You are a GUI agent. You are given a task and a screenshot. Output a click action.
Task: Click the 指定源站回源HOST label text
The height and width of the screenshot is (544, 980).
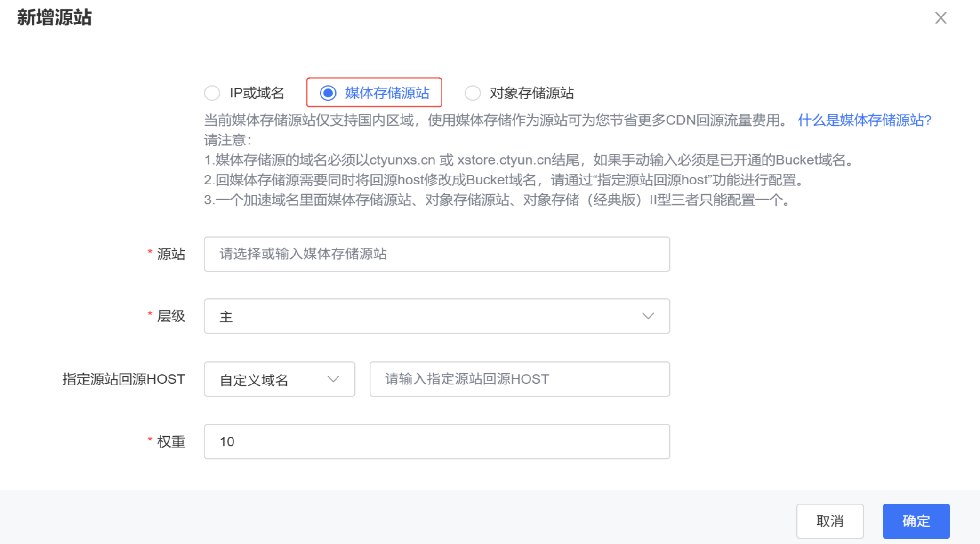point(123,379)
